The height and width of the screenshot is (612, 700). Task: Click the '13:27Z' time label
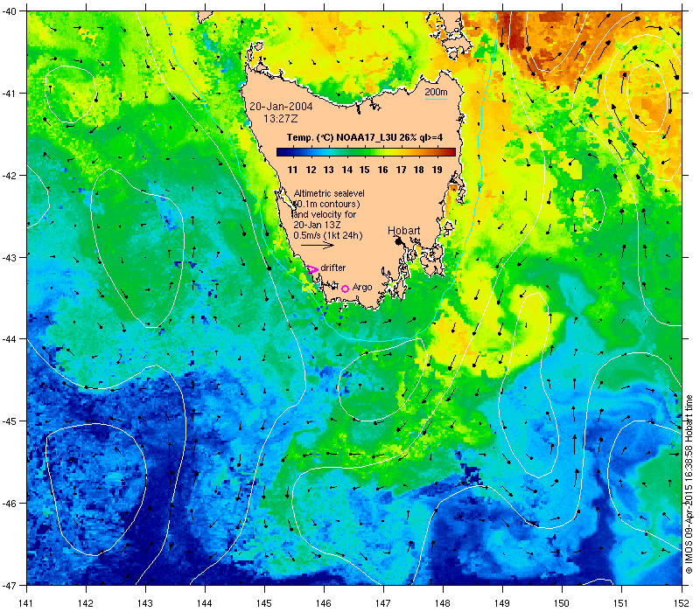pyautogui.click(x=281, y=119)
